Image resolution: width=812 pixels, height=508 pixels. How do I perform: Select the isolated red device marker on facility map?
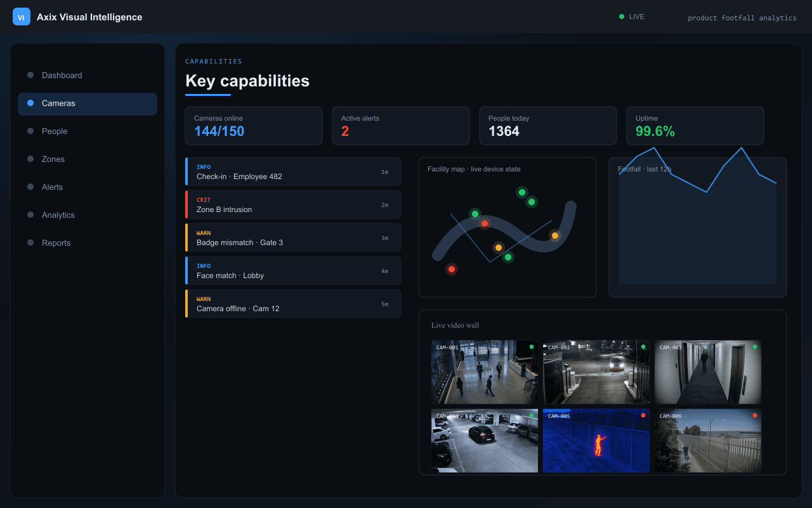(x=452, y=269)
